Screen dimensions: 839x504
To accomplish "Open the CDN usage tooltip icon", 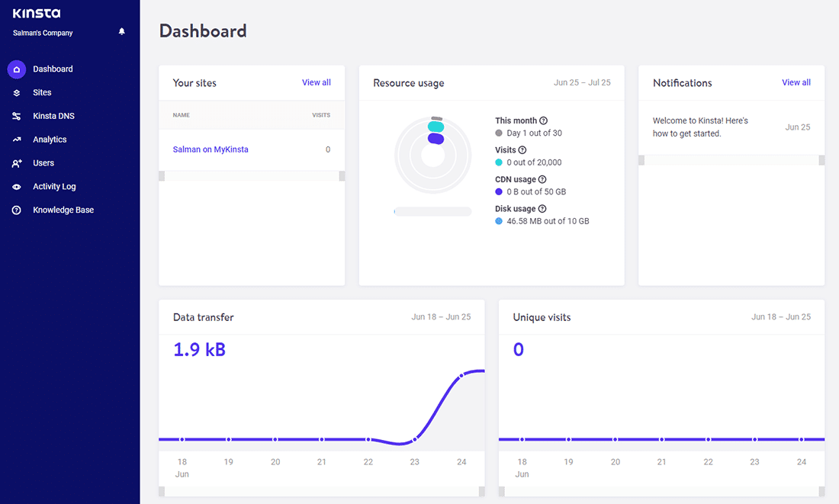I will click(542, 179).
